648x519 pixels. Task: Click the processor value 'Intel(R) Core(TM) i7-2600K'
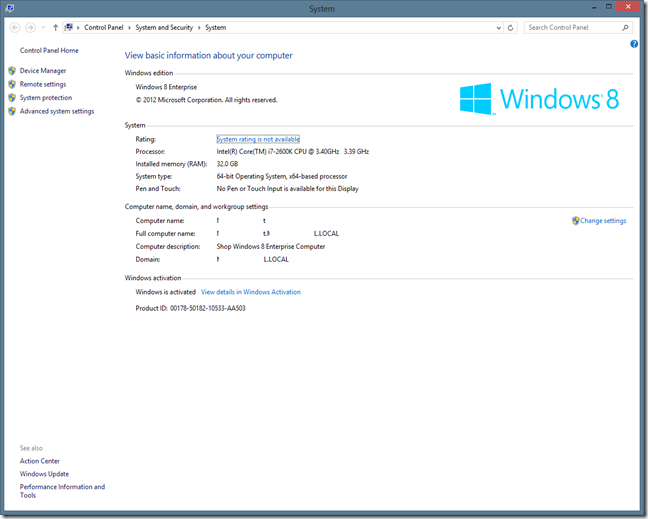[x=293, y=152]
